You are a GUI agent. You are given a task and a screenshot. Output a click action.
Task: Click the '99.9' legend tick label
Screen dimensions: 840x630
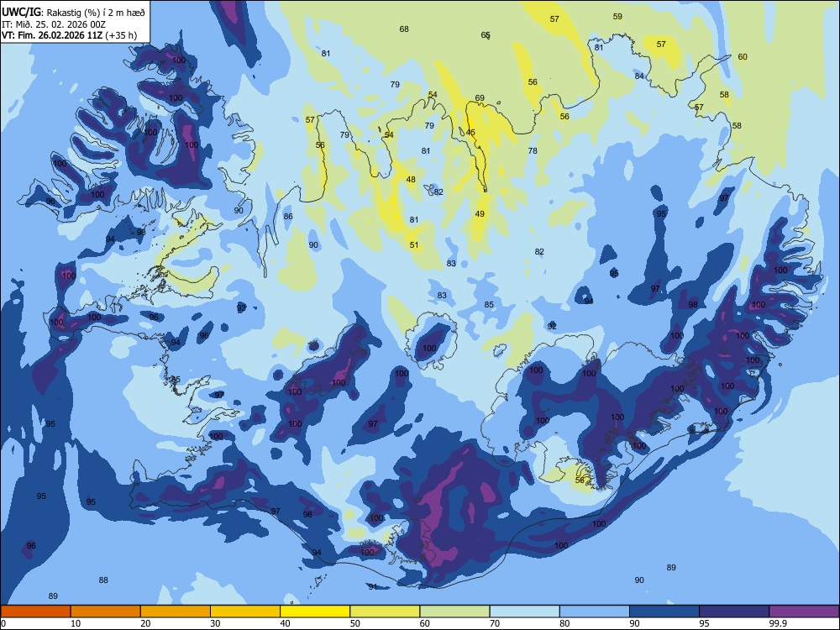click(778, 623)
